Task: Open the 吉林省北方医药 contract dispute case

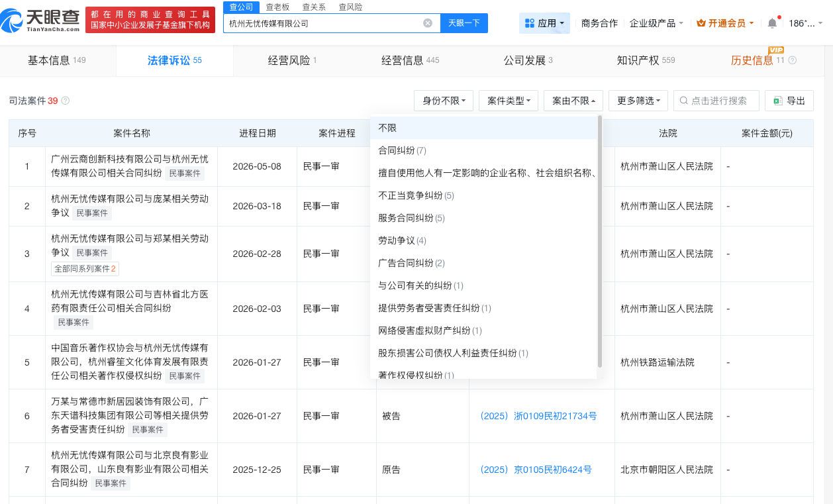Action: 130,301
